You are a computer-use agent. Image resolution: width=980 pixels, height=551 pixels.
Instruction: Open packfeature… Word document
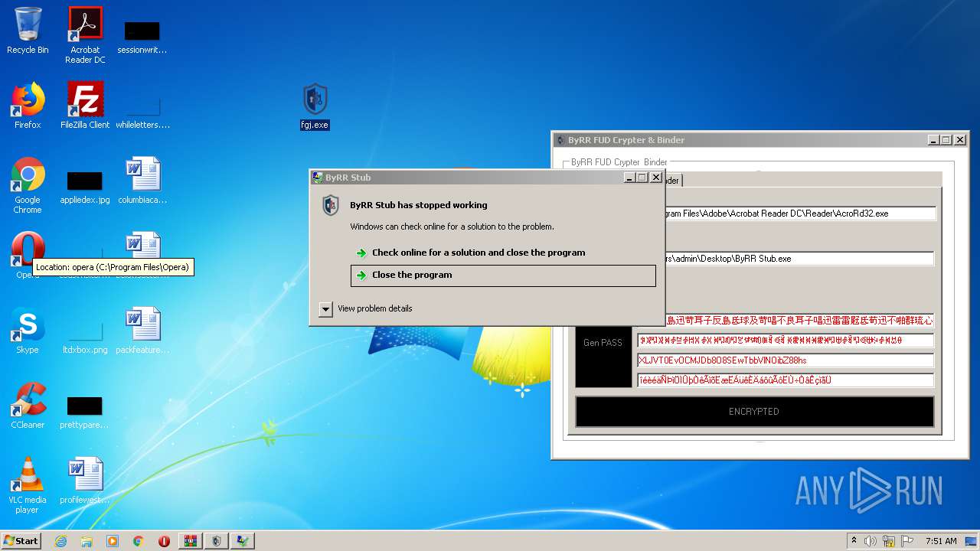(142, 330)
